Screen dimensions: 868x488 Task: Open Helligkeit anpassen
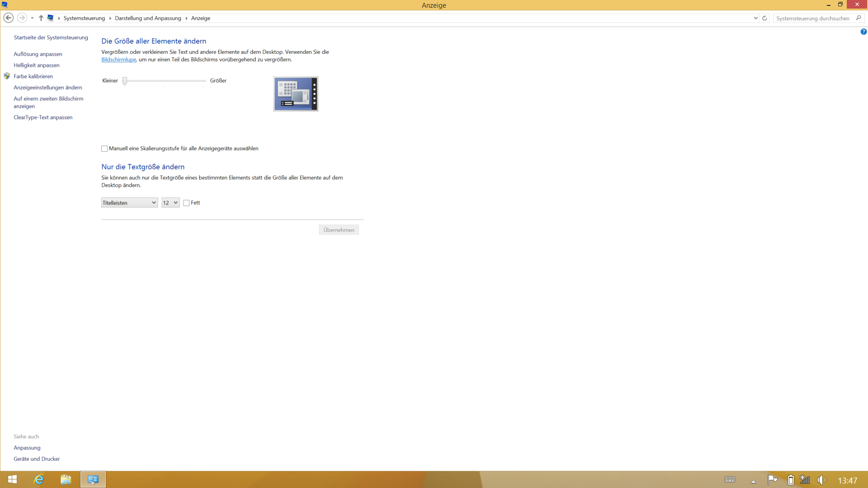point(37,65)
